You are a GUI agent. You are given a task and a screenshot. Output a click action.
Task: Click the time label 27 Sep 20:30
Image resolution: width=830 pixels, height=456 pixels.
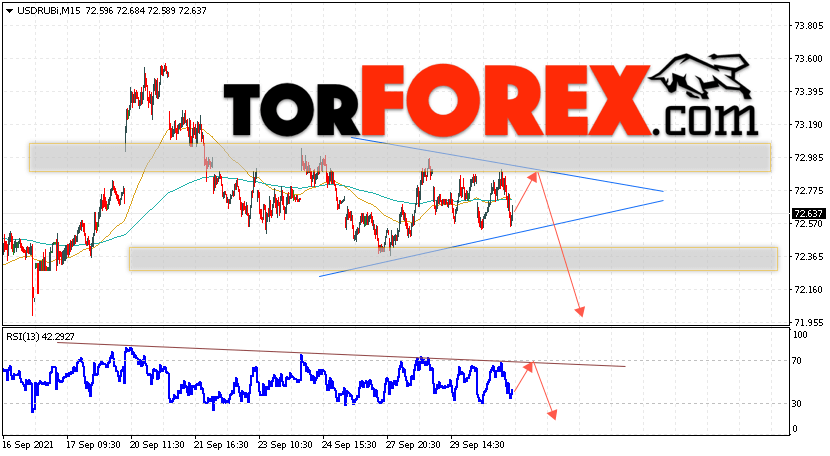click(413, 445)
